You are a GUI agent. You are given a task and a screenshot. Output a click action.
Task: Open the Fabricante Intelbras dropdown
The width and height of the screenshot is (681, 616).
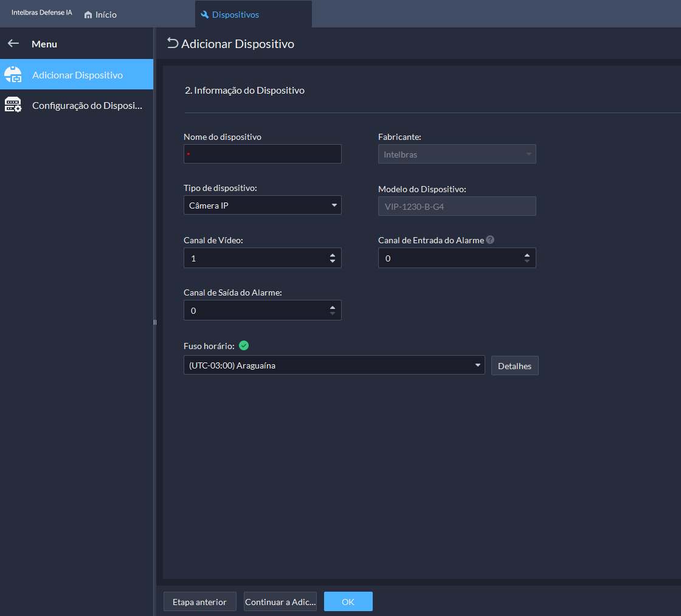point(457,154)
